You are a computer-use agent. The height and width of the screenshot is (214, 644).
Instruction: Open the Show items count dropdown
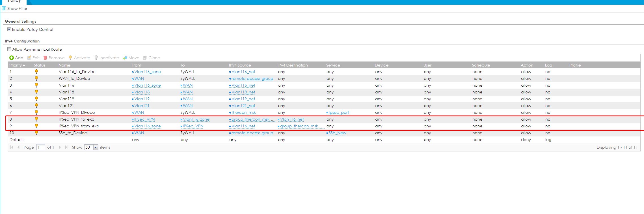[96, 147]
